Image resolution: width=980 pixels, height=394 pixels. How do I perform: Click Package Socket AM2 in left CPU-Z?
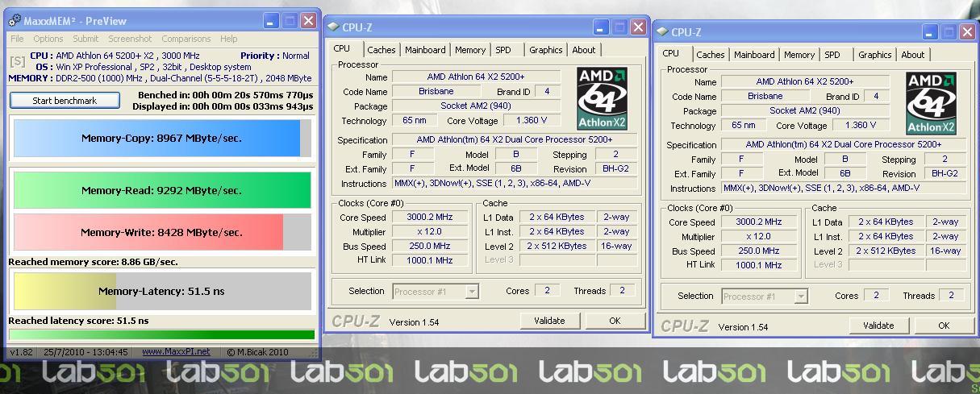click(x=476, y=106)
